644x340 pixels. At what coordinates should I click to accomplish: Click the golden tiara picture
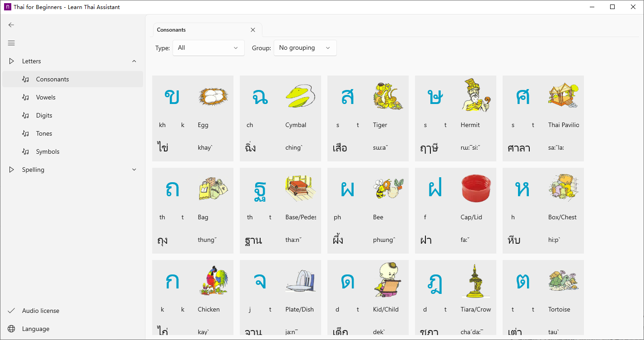tap(476, 281)
